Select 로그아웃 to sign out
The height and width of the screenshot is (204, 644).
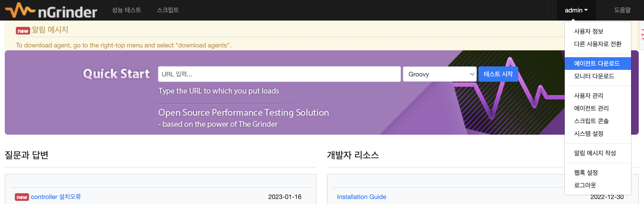pyautogui.click(x=598, y=185)
